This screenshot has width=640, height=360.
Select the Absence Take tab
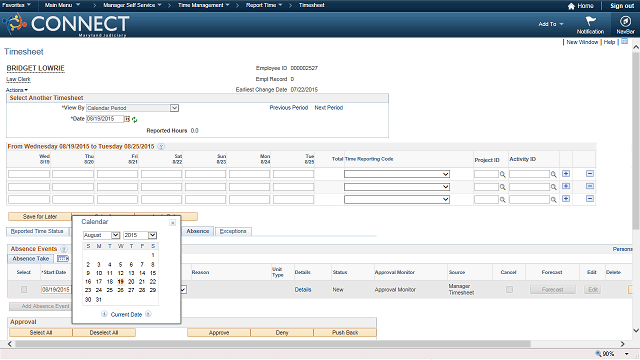[31, 259]
